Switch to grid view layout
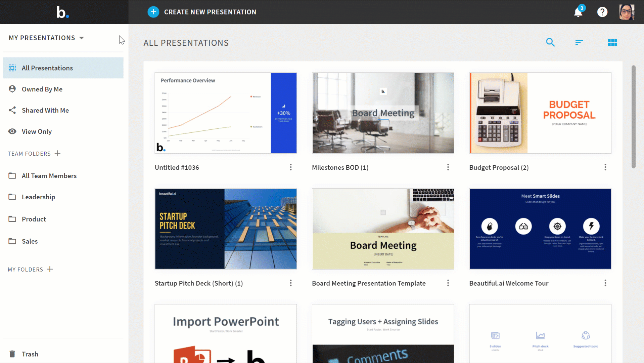Image resolution: width=644 pixels, height=363 pixels. pyautogui.click(x=612, y=42)
